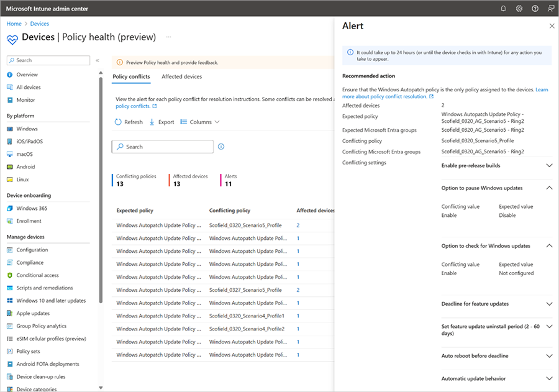This screenshot has height=392, width=559.
Task: Expand Enable pre-release builds setting
Action: tap(550, 165)
